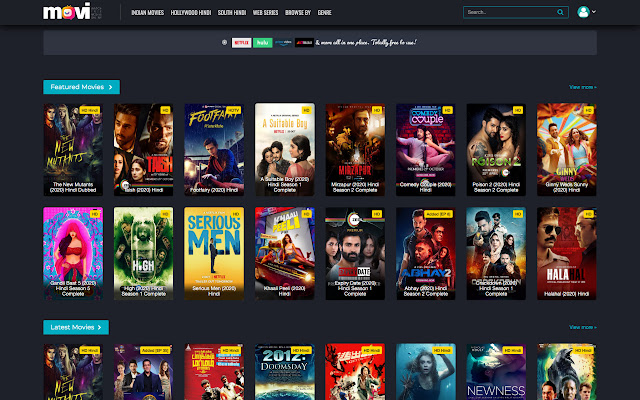Open the Taish (2020) Hindi poster

click(143, 150)
